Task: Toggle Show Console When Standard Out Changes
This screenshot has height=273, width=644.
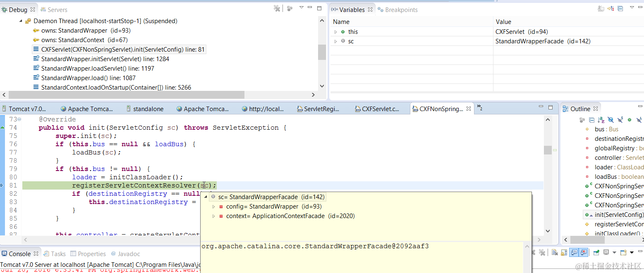Action: coord(574,252)
